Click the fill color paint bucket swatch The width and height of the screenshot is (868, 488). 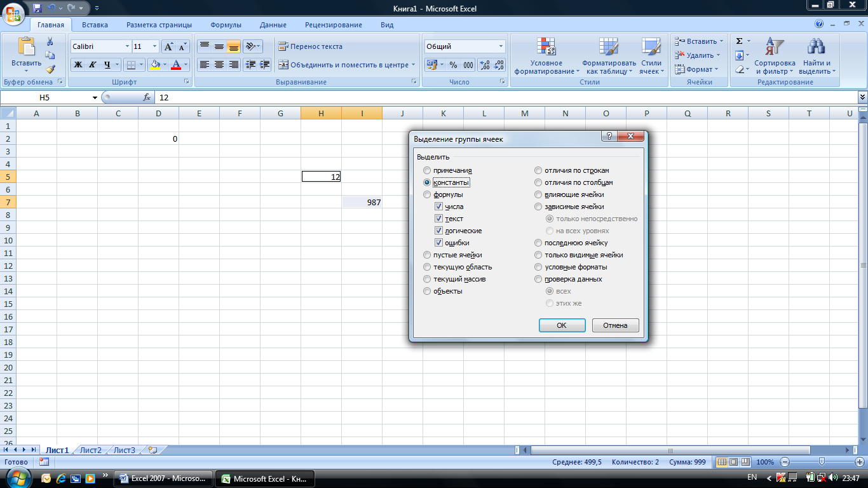pos(154,65)
